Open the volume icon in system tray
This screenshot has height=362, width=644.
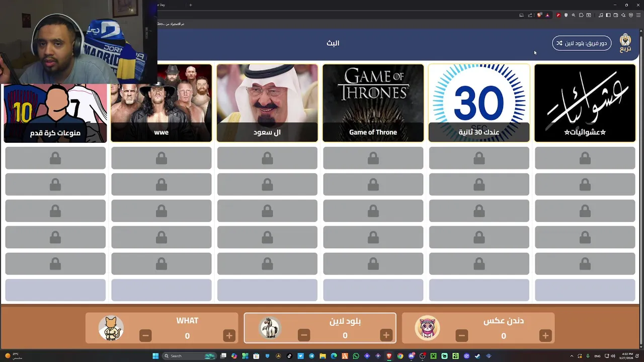[x=613, y=356]
